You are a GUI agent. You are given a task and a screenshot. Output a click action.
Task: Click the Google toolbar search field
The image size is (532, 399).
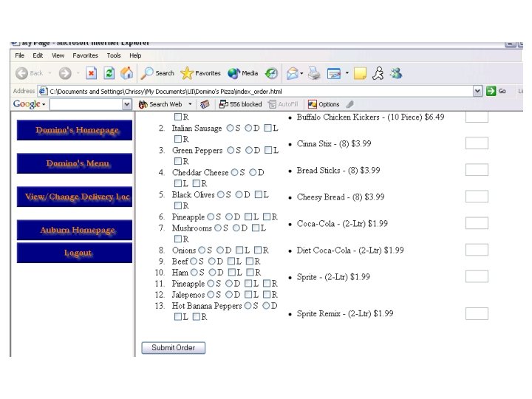pyautogui.click(x=86, y=104)
